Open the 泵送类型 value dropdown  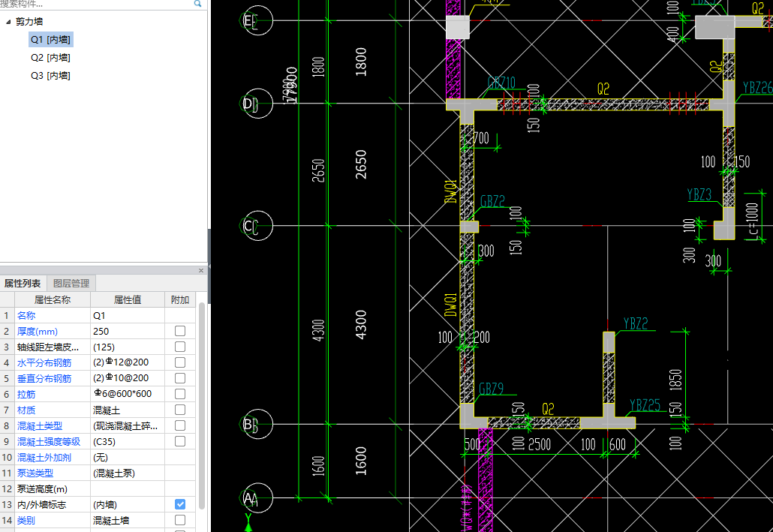[x=127, y=473]
